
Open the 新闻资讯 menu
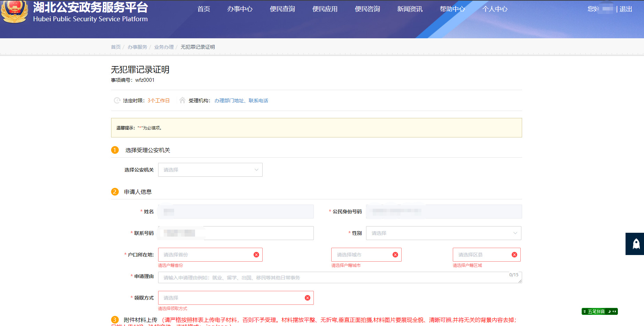(x=410, y=9)
